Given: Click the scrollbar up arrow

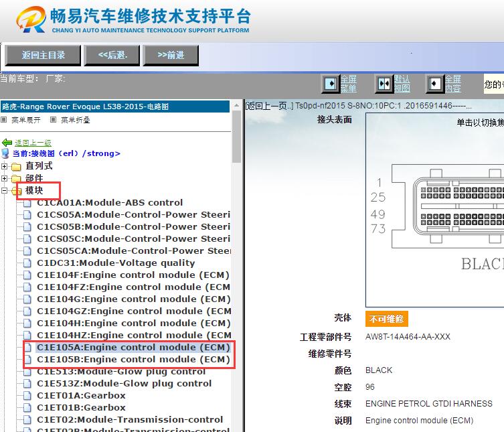Looking at the screenshot, I should [x=236, y=106].
